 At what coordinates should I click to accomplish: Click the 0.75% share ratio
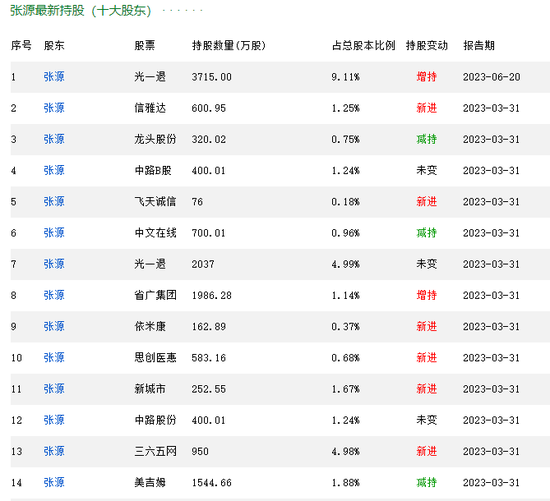coord(346,140)
